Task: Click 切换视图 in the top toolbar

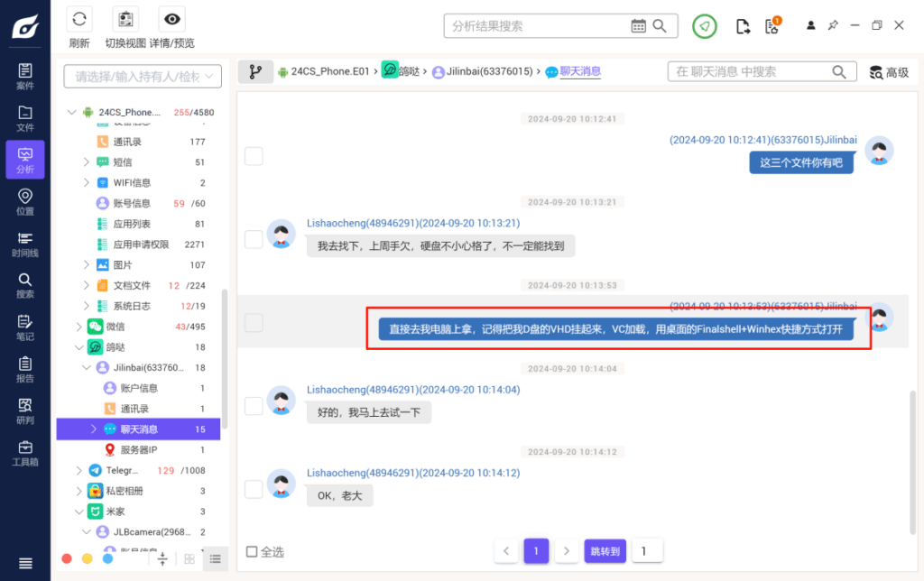Action: pos(125,18)
